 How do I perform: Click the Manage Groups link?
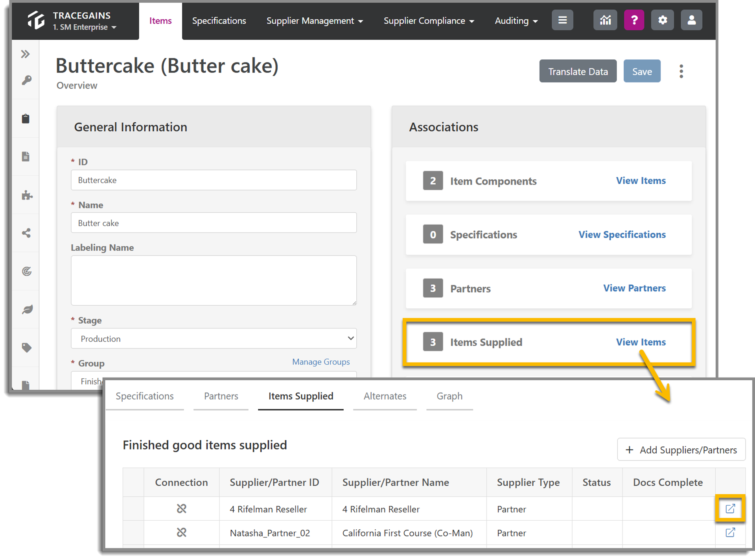tap(321, 362)
